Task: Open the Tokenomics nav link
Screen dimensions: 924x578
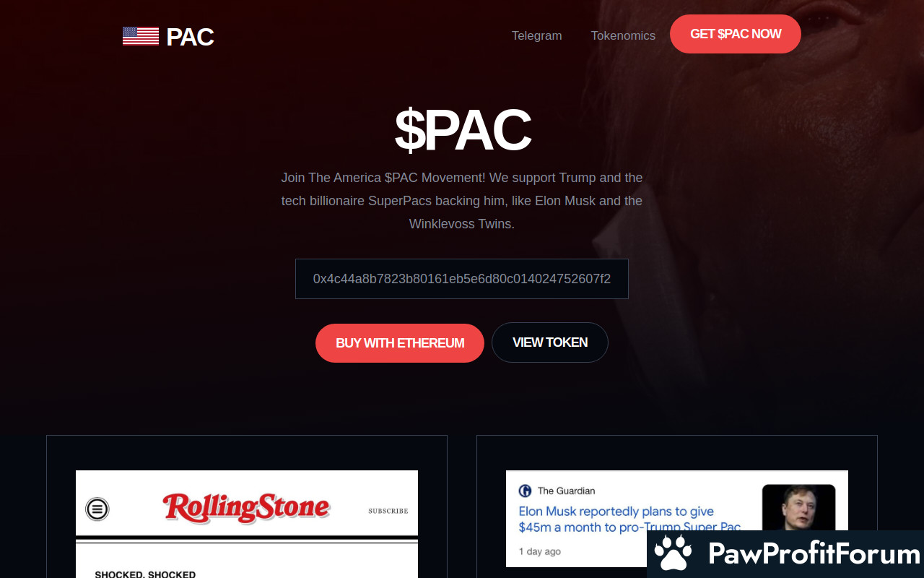Action: tap(623, 35)
